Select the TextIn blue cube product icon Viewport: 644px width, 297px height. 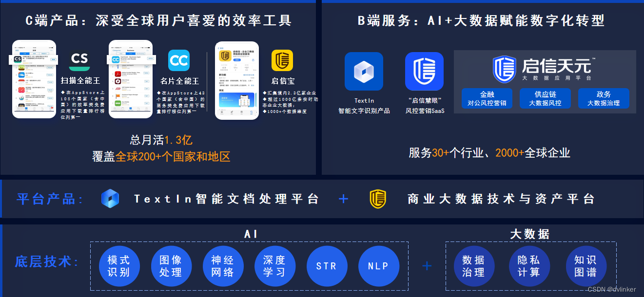click(364, 72)
